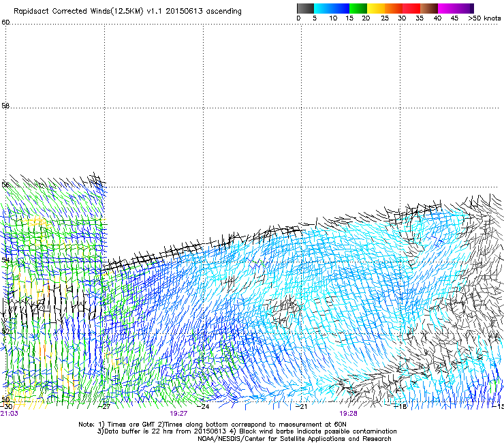Select the red 30-35 knots legend color

click(411, 8)
